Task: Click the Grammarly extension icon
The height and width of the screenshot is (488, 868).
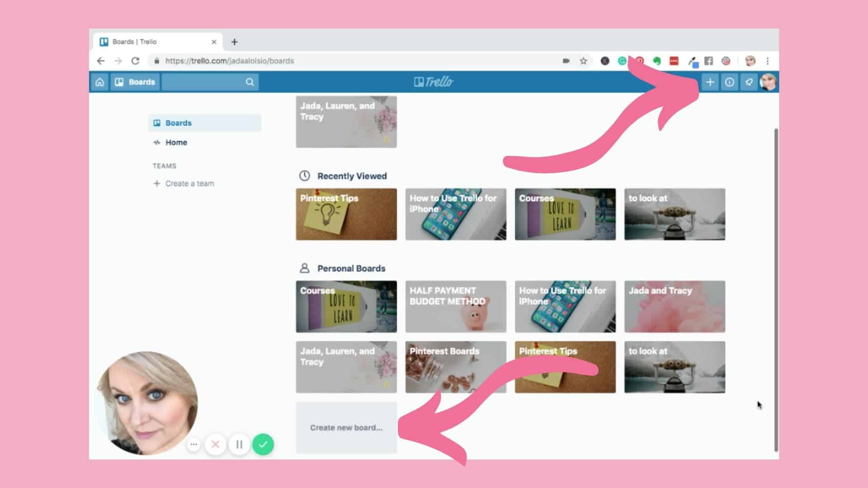Action: tap(622, 61)
